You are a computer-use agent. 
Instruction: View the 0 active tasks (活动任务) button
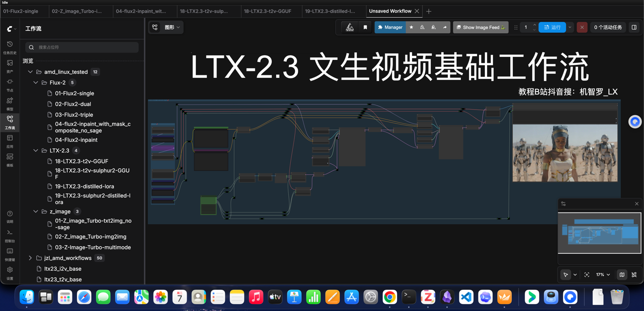tap(608, 27)
